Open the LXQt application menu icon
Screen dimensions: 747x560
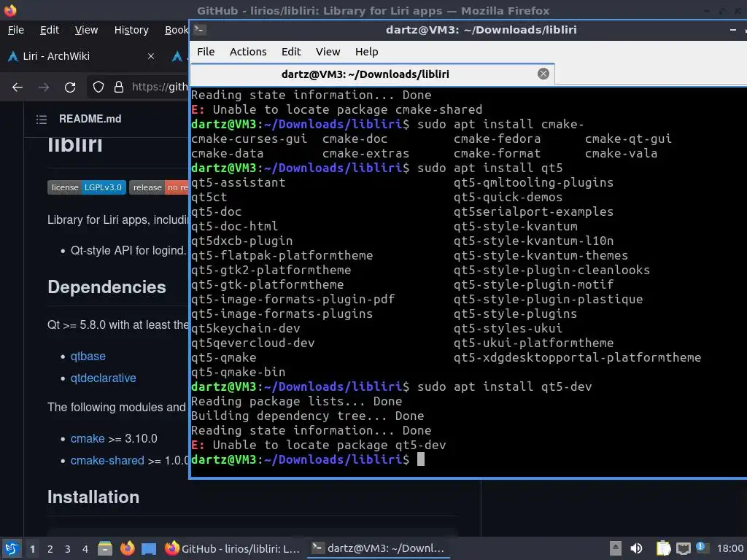pyautogui.click(x=12, y=548)
